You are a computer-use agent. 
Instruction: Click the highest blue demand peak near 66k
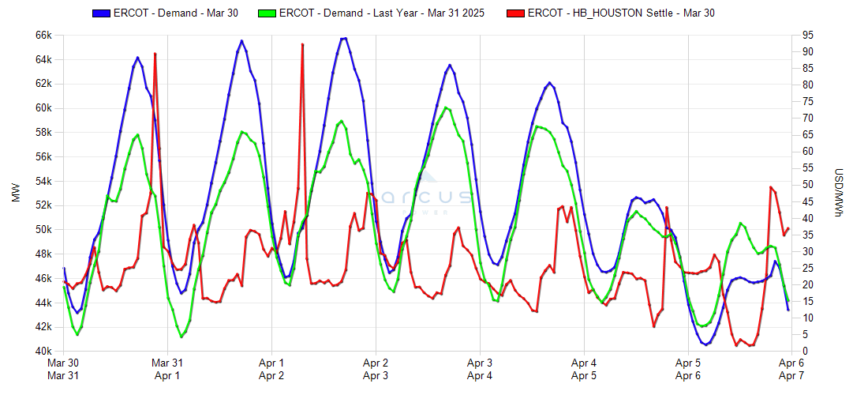point(343,38)
